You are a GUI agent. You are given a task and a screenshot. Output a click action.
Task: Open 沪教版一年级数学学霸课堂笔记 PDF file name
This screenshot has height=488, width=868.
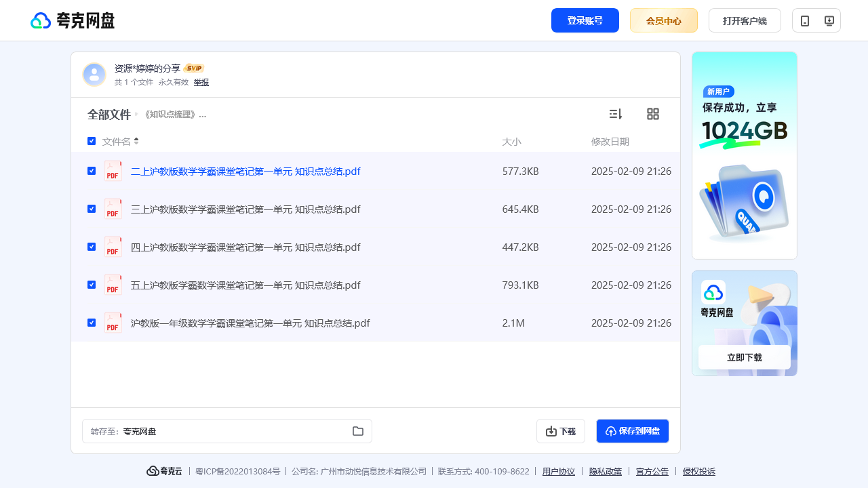(250, 323)
